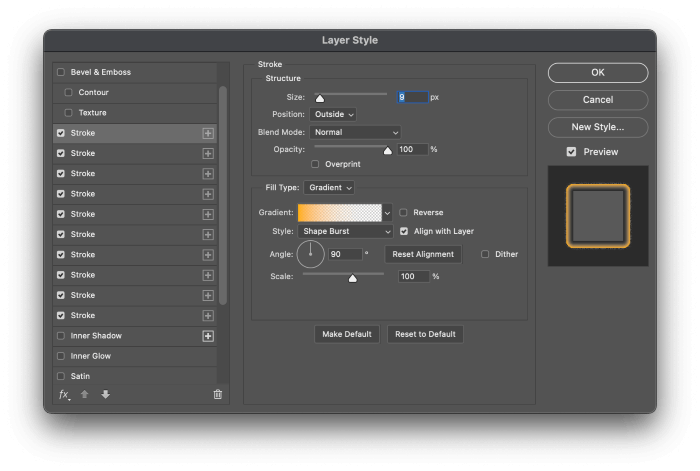Click plus icon on the last Stroke row
700x471 pixels.
[208, 316]
